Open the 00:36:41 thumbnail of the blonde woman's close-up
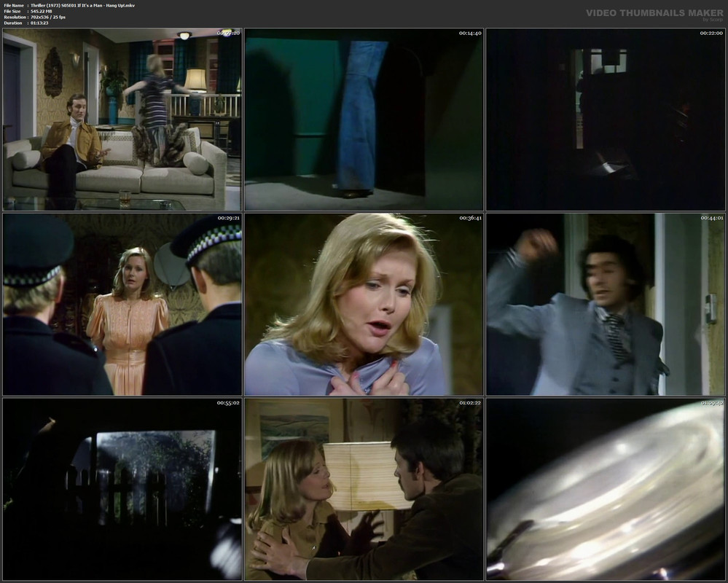Screen dimensions: 728x583 coord(364,304)
